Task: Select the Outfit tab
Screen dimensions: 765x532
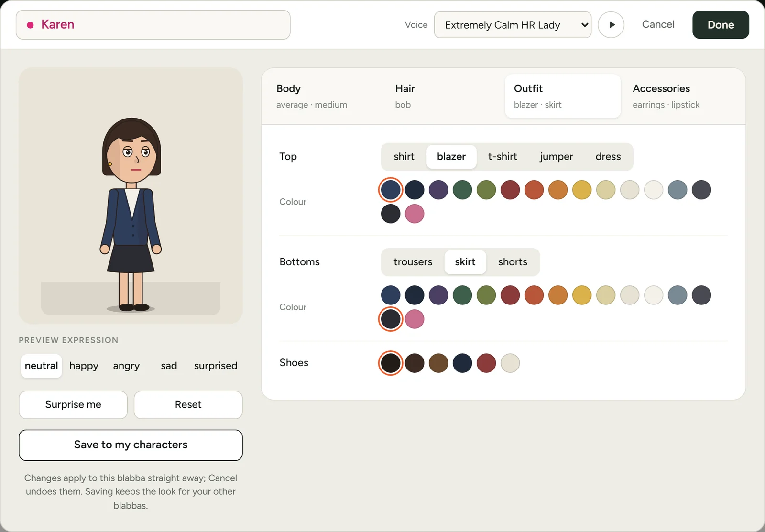Action: pos(563,96)
